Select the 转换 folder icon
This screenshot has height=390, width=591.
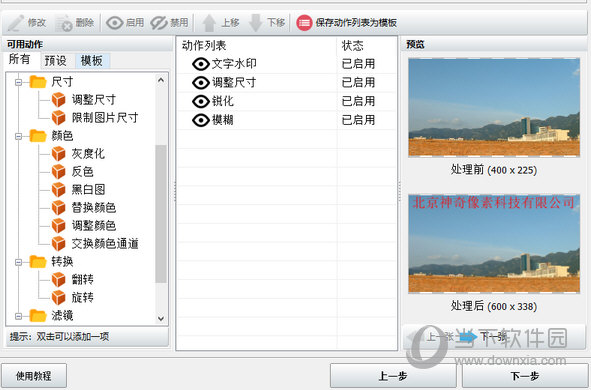coord(38,262)
